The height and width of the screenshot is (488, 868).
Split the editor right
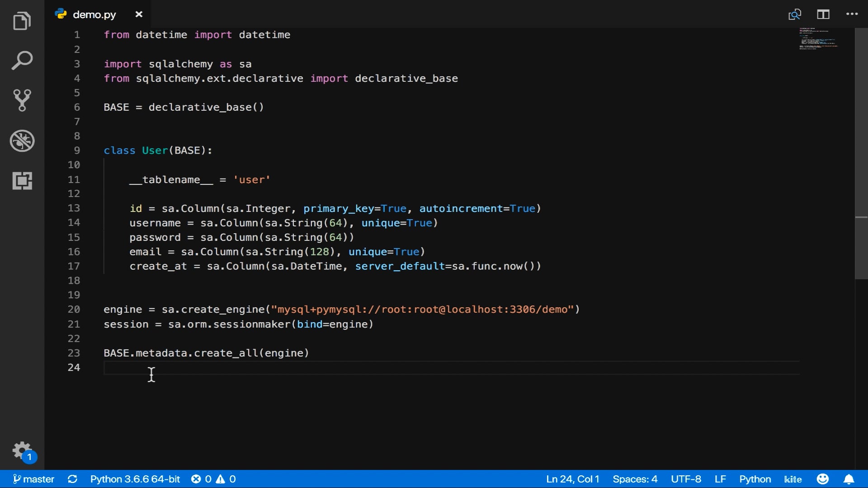click(x=823, y=14)
